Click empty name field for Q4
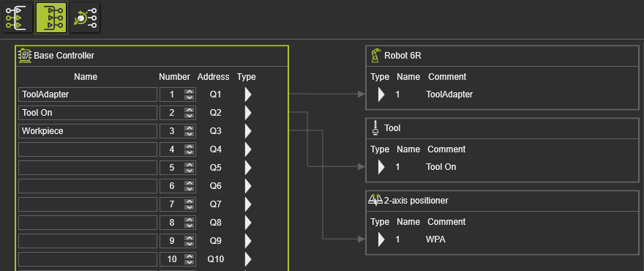This screenshot has height=271, width=644. (88, 149)
